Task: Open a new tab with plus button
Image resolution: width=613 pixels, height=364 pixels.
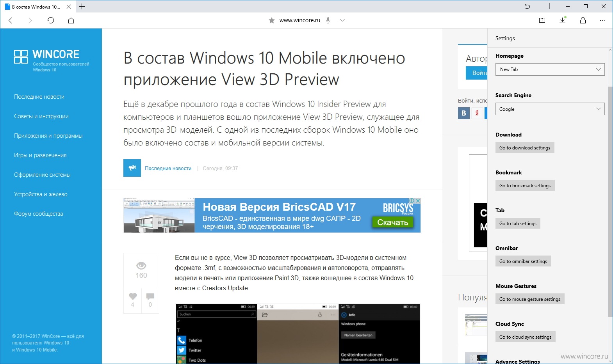Action: pos(82,7)
